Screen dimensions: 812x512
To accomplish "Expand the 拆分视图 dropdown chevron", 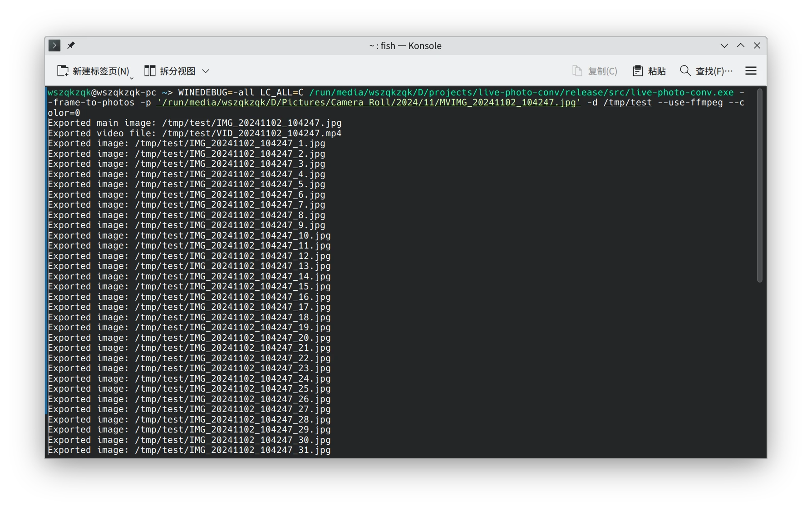I will tap(206, 71).
